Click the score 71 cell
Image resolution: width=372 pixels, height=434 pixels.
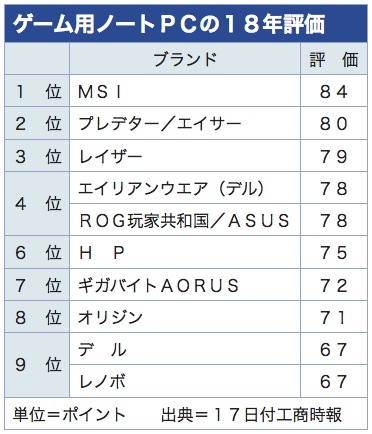coord(334,317)
